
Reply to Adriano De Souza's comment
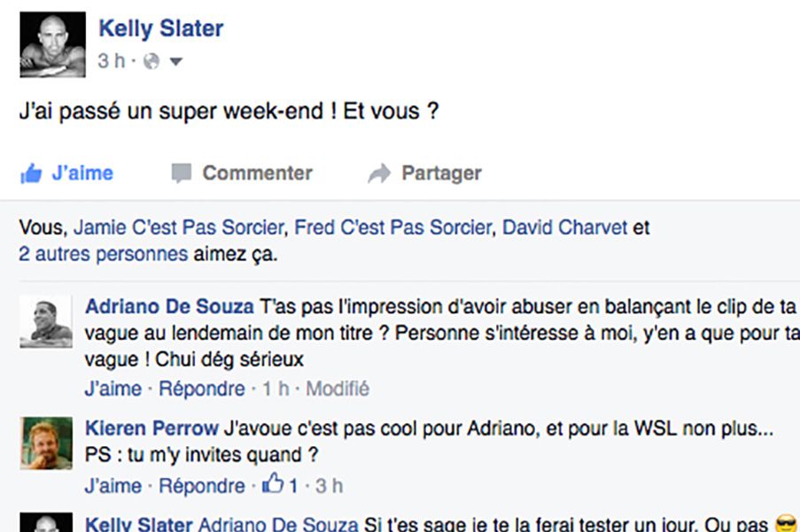click(202, 389)
